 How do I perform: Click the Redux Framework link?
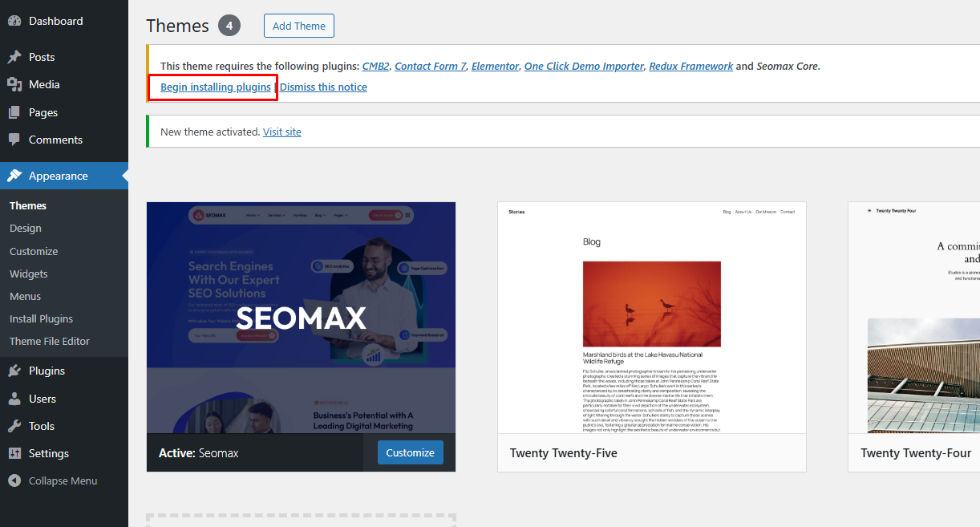click(x=691, y=67)
